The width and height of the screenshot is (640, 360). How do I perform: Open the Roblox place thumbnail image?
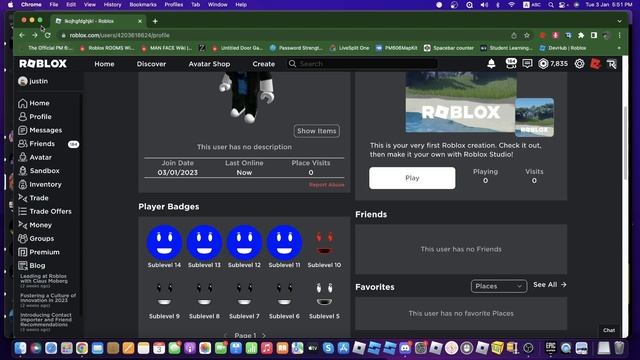tap(461, 102)
